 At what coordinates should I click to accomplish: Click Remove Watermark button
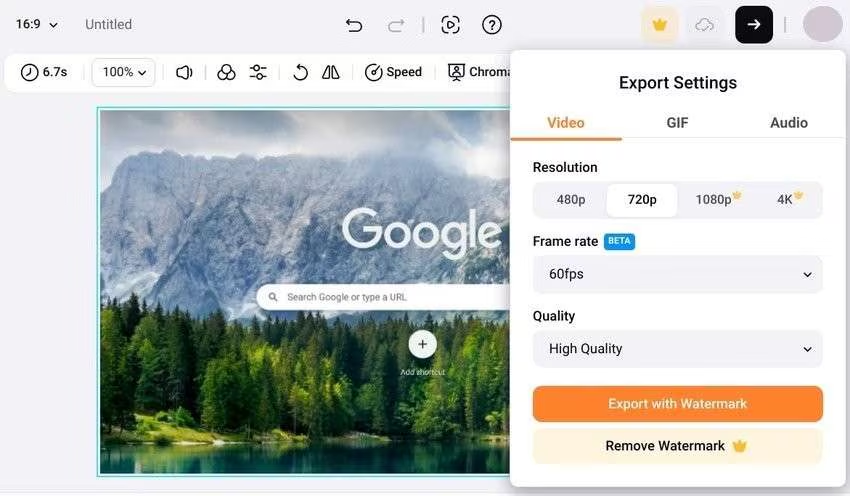(x=678, y=446)
